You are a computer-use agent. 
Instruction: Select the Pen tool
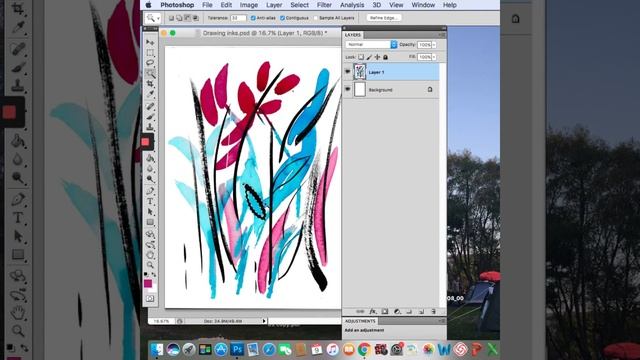(150, 191)
